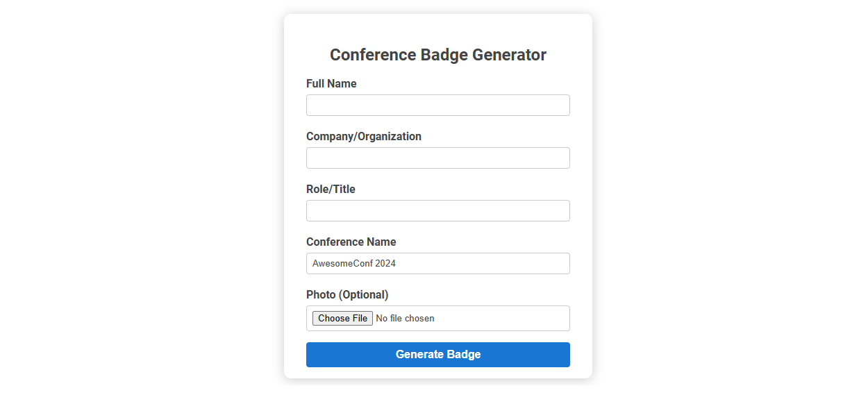Focus the empty Full Name text box

[437, 105]
